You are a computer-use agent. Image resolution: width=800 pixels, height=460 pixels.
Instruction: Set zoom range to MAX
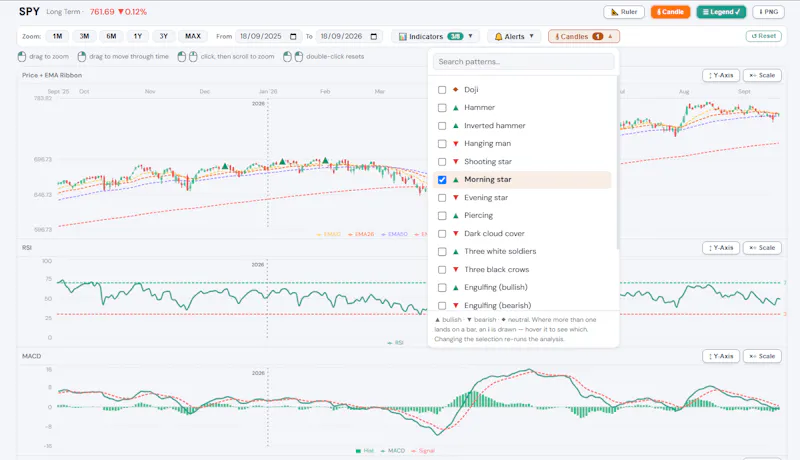pos(192,36)
